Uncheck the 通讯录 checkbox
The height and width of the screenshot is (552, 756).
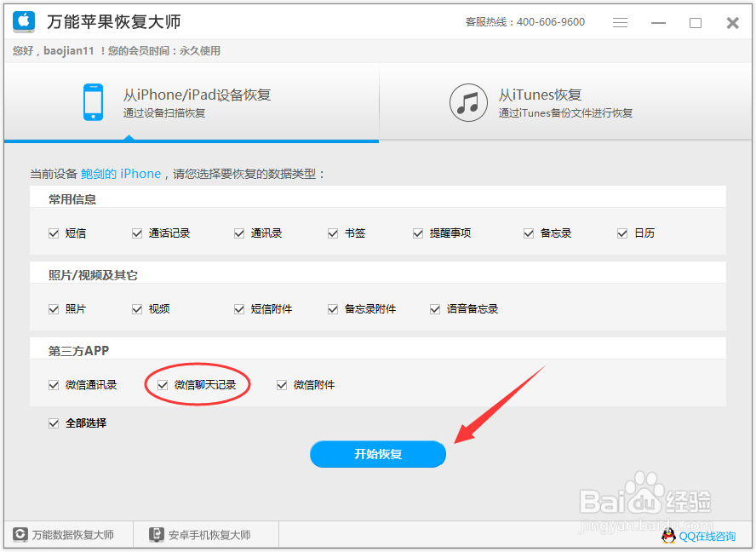pyautogui.click(x=239, y=233)
